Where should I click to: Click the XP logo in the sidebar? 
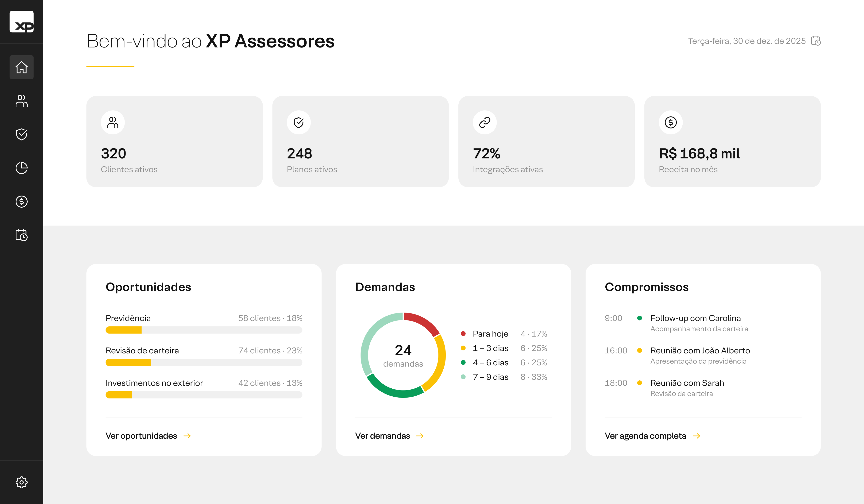point(22,22)
